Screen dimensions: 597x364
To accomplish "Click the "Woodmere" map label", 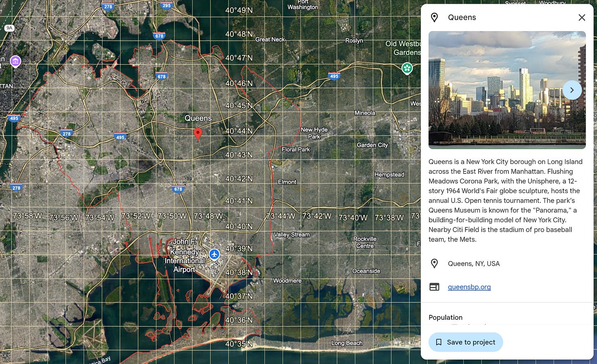I will coord(287,281).
